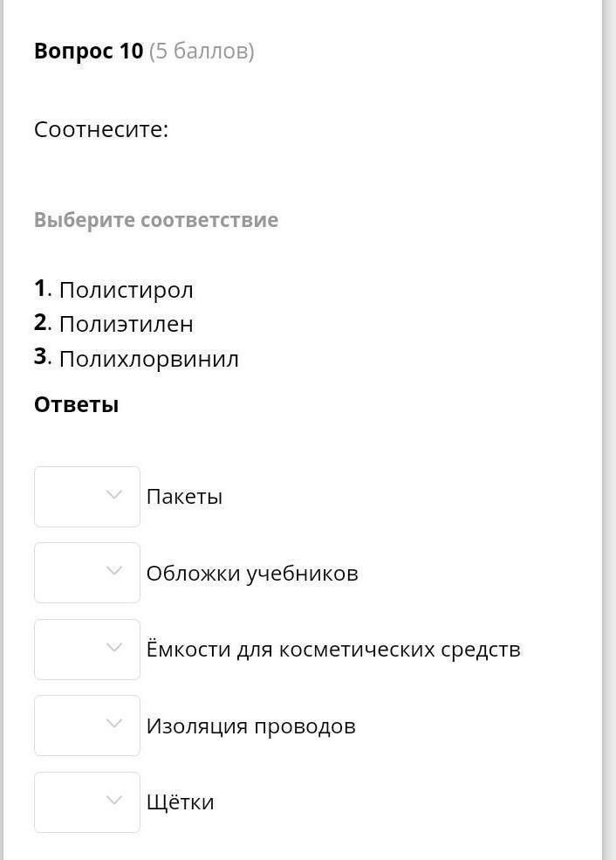Viewport: 616px width, 860px height.
Task: Select list item 3. Полихлорвинил
Action: [148, 359]
